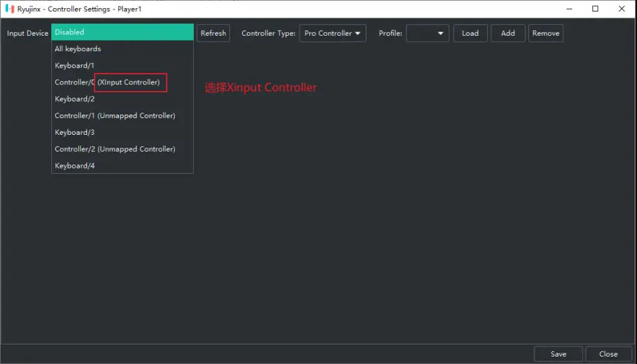Open the Controller Type dropdown
The image size is (637, 364).
(332, 33)
